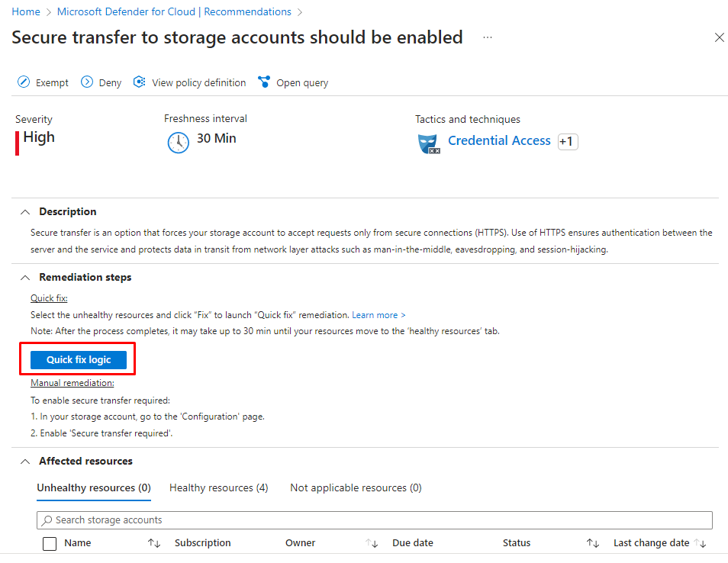Sort the Status column arrows
Screen dimensions: 728x563
(592, 543)
